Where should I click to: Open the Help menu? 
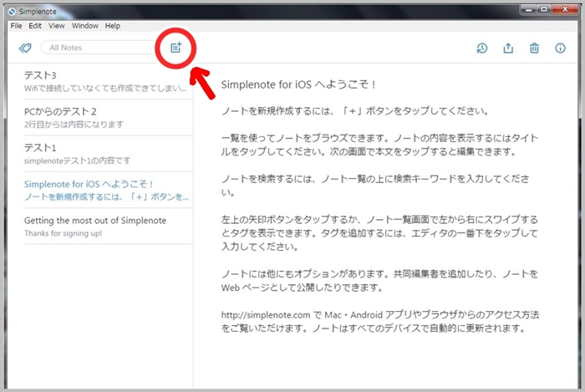pos(112,26)
